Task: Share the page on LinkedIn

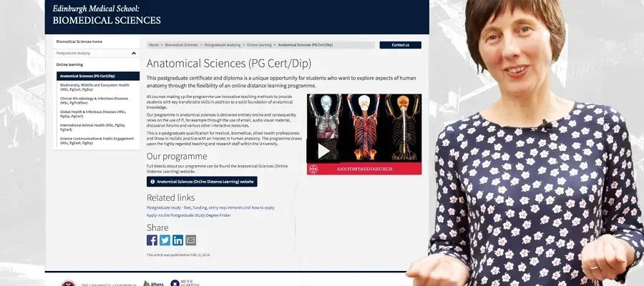Action: (x=178, y=240)
